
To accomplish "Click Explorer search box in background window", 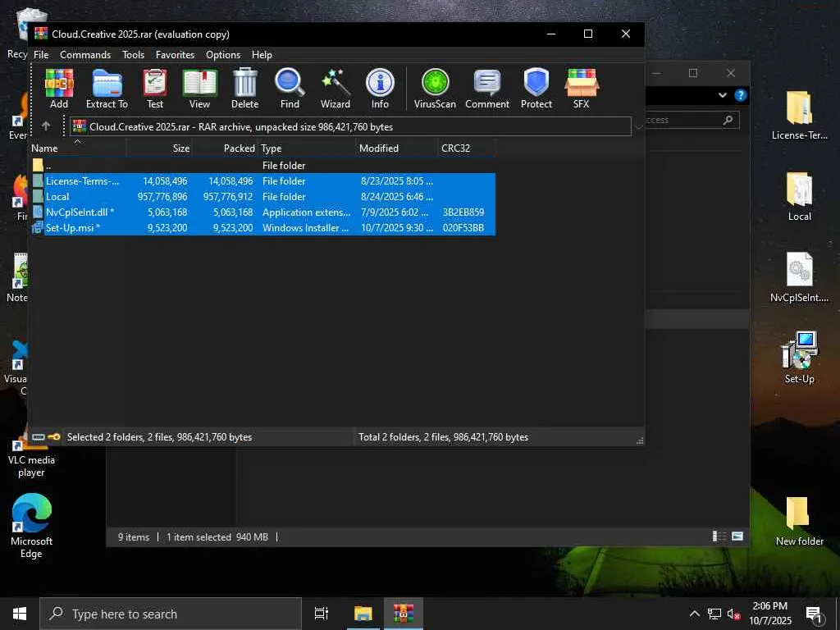I will (x=691, y=120).
